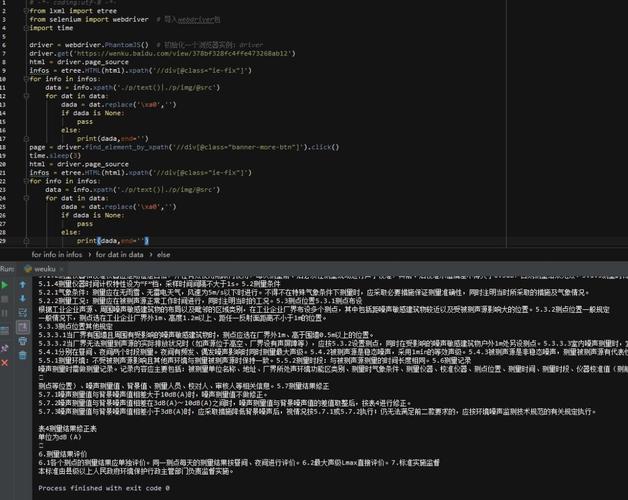Click the Run panel label
This screenshot has height=500, width=628.
7,269
